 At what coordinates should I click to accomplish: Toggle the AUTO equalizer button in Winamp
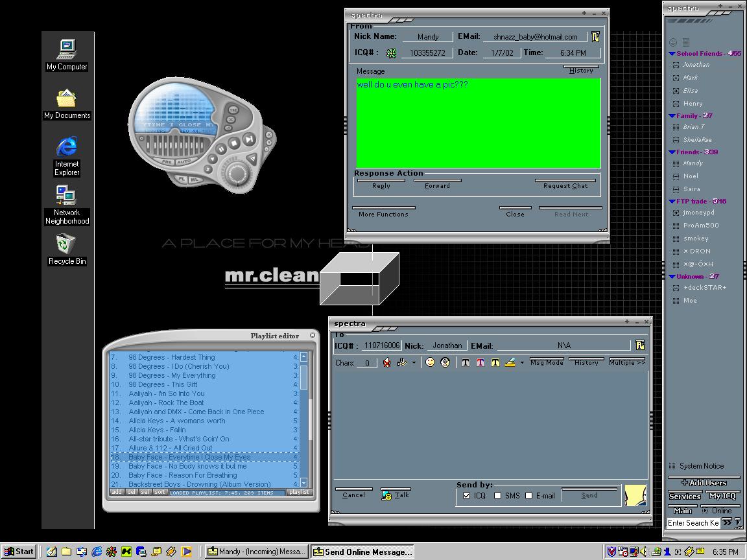[x=184, y=162]
